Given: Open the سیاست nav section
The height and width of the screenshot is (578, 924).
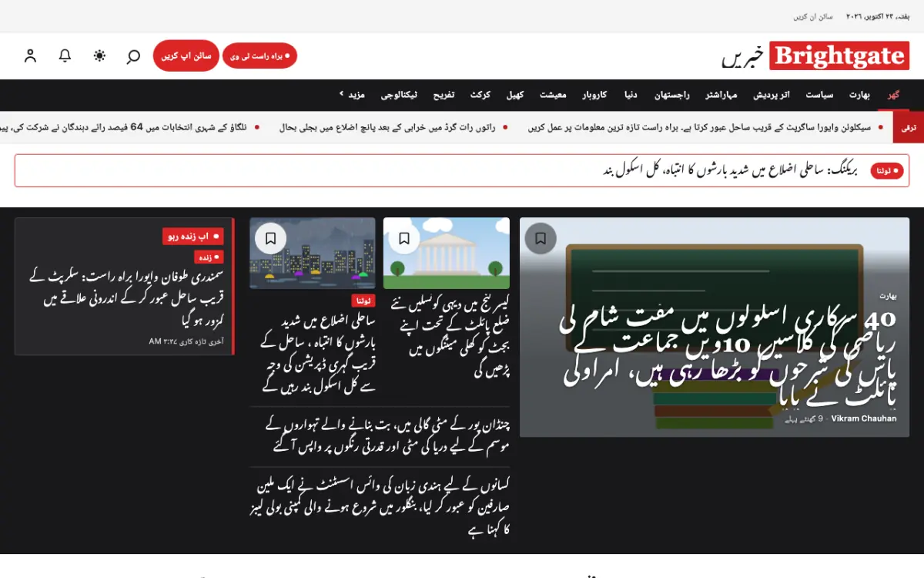Looking at the screenshot, I should click(x=819, y=95).
